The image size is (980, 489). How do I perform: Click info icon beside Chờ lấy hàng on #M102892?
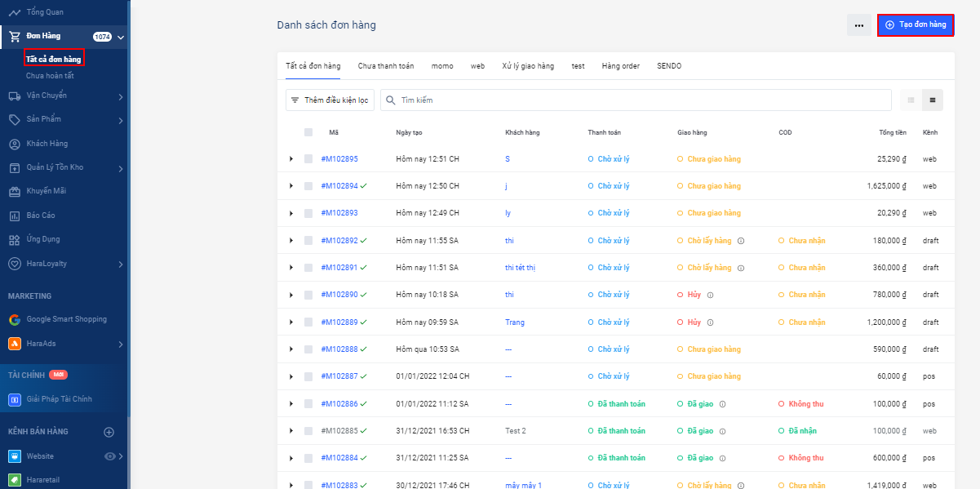point(740,241)
